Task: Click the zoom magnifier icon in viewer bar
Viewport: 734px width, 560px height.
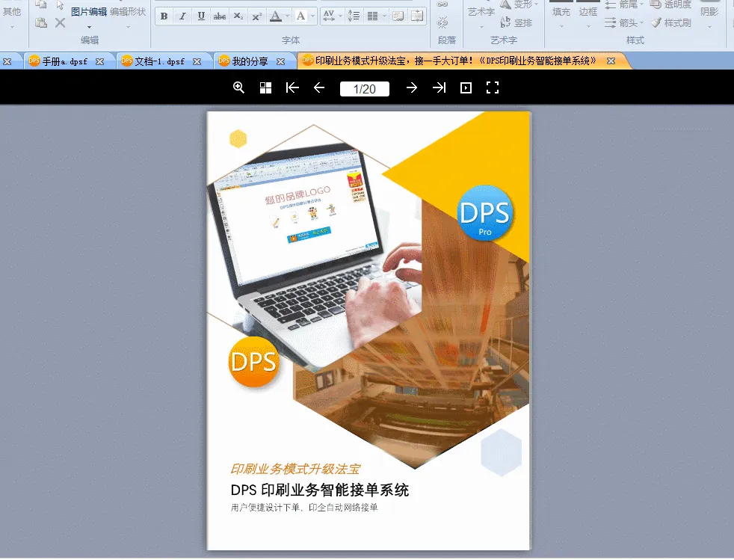Action: tap(238, 87)
